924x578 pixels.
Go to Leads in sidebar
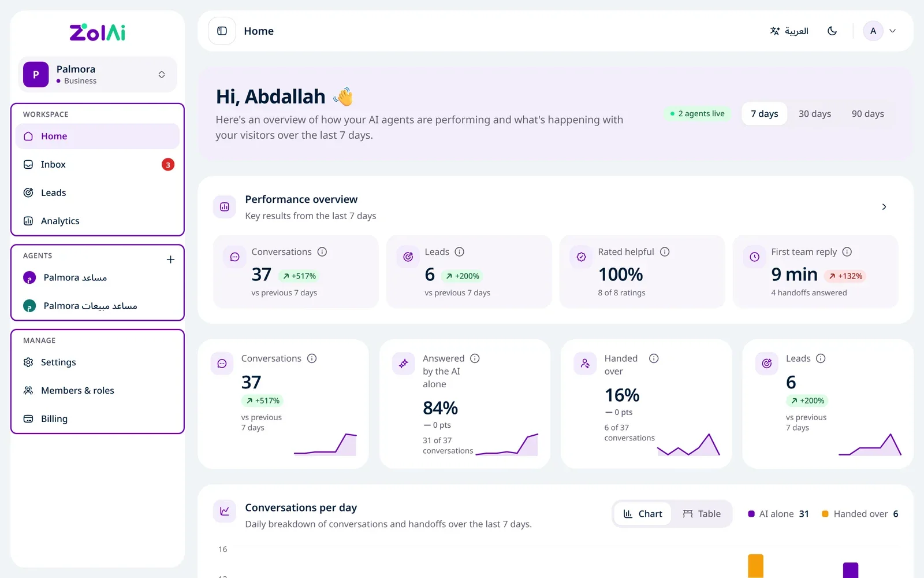point(98,193)
